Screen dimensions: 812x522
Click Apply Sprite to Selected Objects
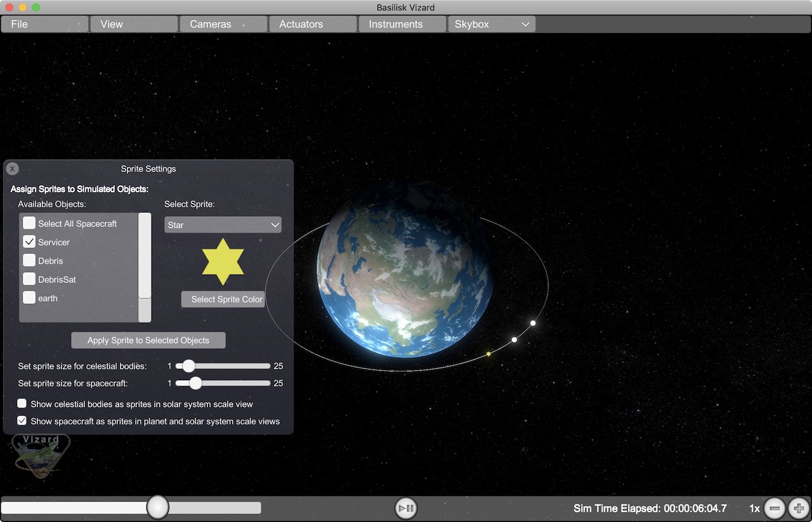148,340
